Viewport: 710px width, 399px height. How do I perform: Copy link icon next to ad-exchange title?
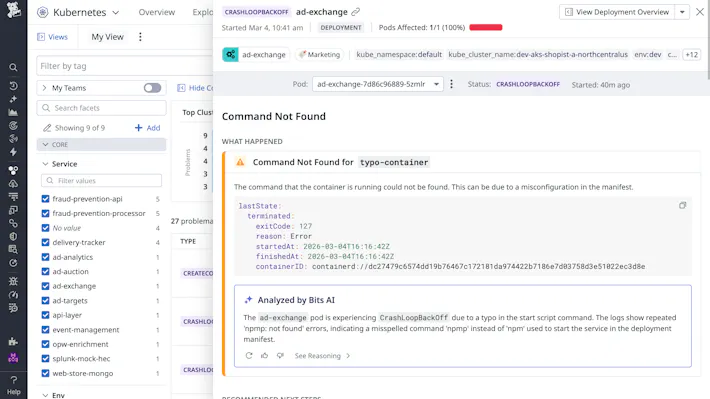[356, 12]
